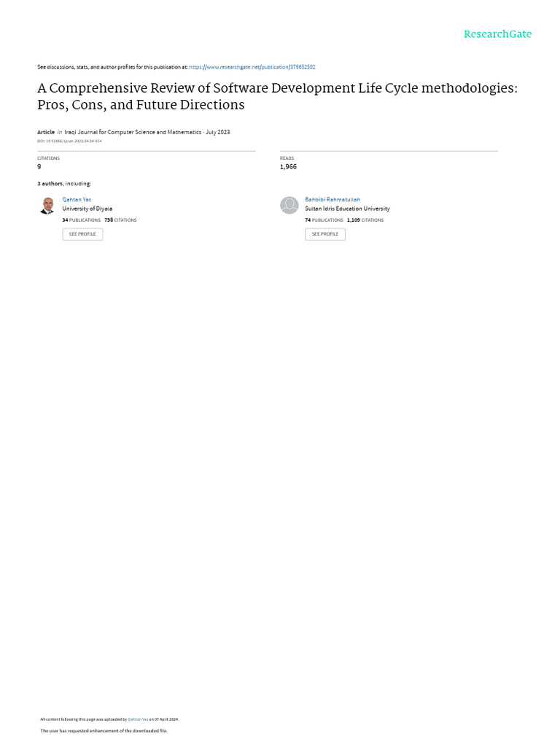Open the researchgate.net publication URL link
The image size is (560, 747).
point(252,67)
